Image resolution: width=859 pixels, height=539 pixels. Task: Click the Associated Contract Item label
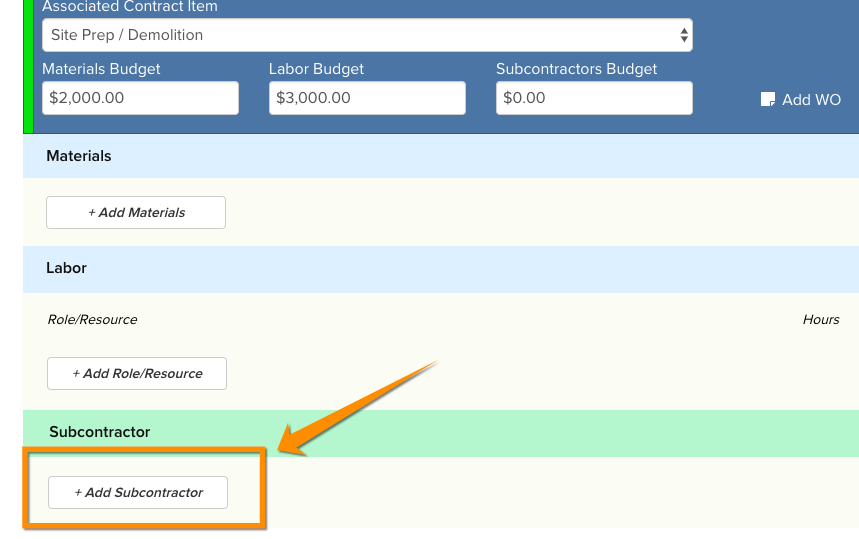(130, 7)
